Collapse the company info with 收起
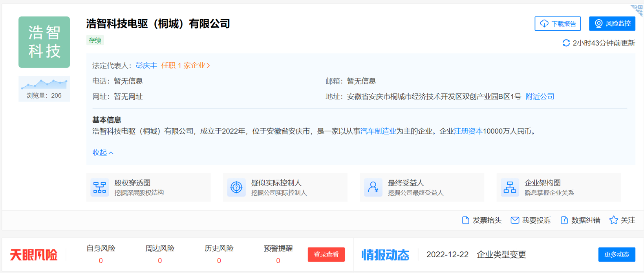 coord(102,153)
